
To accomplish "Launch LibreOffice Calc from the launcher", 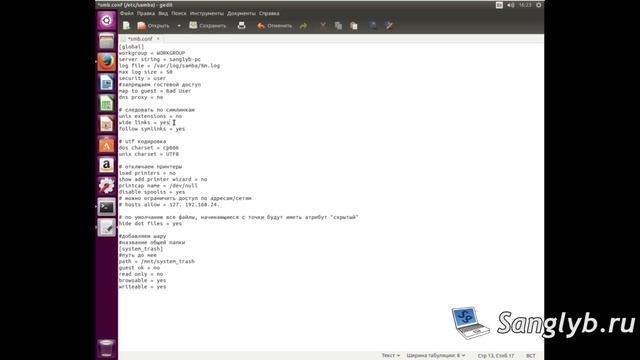I will click(x=107, y=104).
